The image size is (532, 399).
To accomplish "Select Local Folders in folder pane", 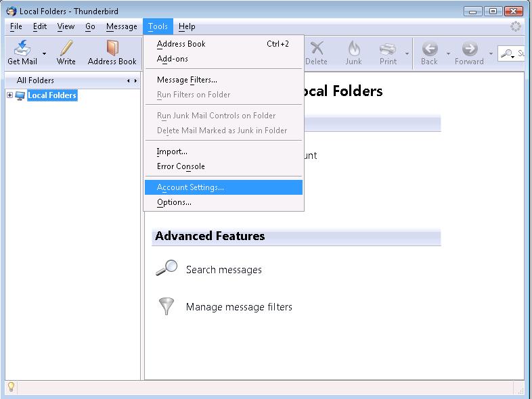I will (52, 95).
